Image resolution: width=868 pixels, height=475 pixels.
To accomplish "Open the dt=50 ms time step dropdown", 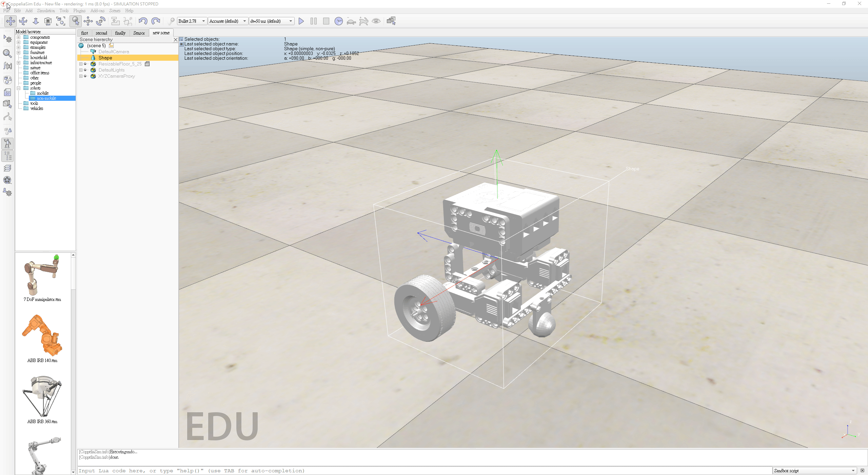I will [x=272, y=21].
